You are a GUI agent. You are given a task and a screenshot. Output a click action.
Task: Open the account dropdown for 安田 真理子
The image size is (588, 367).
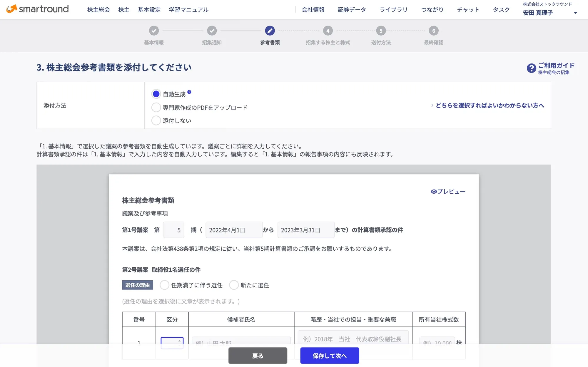pos(574,13)
